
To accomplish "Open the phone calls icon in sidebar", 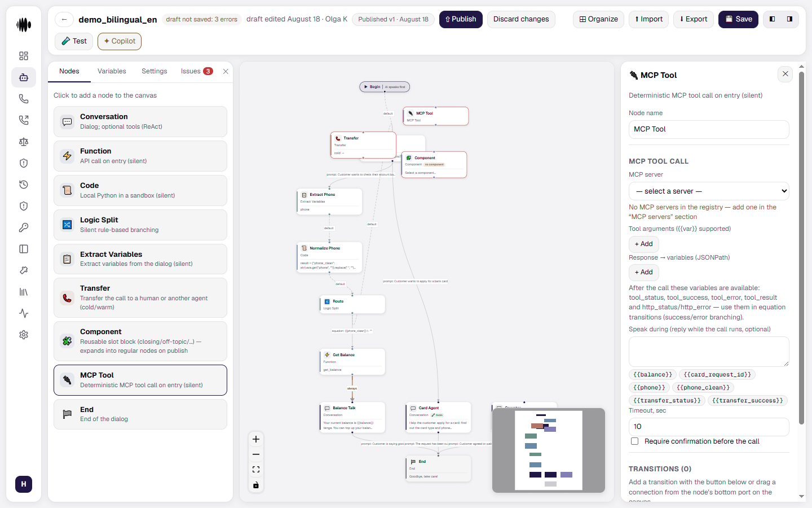I will click(24, 99).
